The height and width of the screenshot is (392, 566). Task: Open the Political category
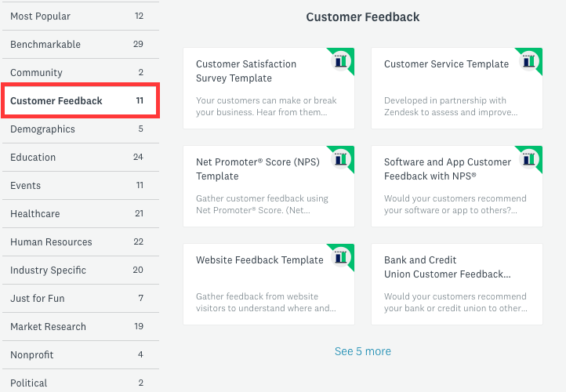[x=81, y=381]
